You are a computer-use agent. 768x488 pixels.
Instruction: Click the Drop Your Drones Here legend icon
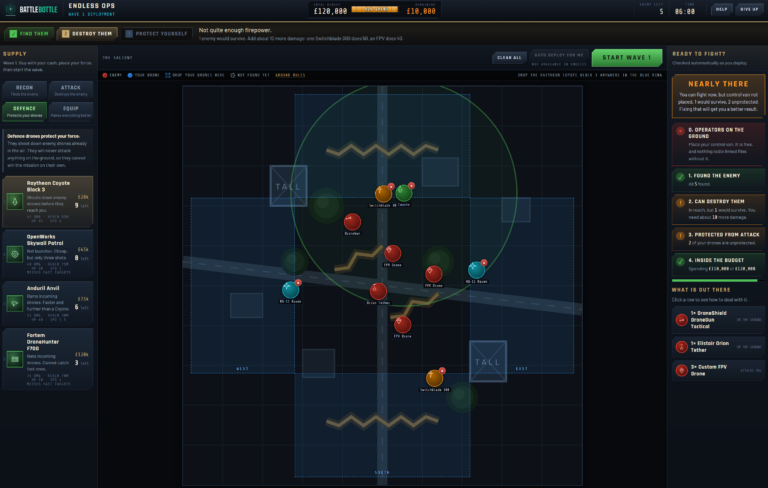(x=168, y=75)
